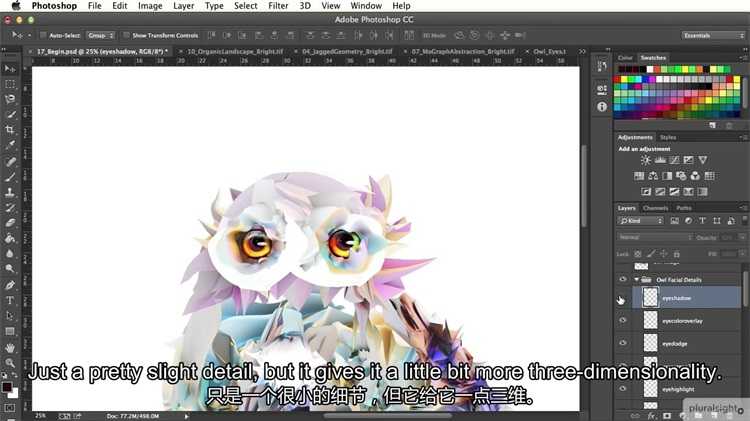Click the zoom percentage field in status bar
The height and width of the screenshot is (421, 750).
(41, 416)
